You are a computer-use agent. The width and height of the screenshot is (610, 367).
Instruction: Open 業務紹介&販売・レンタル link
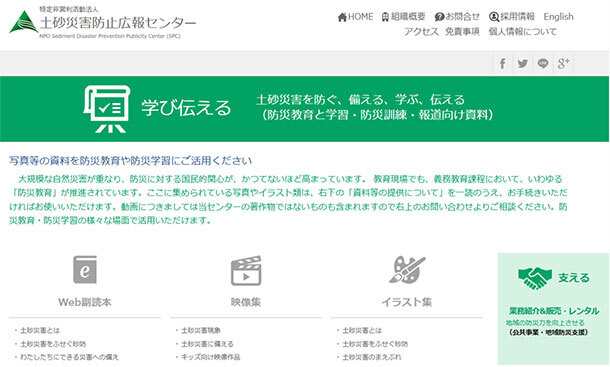point(554,311)
